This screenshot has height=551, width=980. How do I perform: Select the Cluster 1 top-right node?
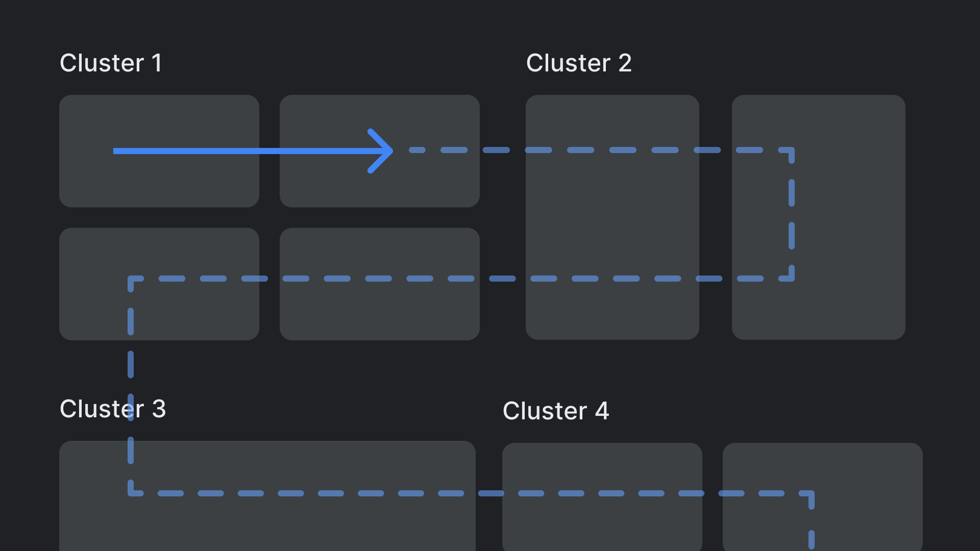379,152
